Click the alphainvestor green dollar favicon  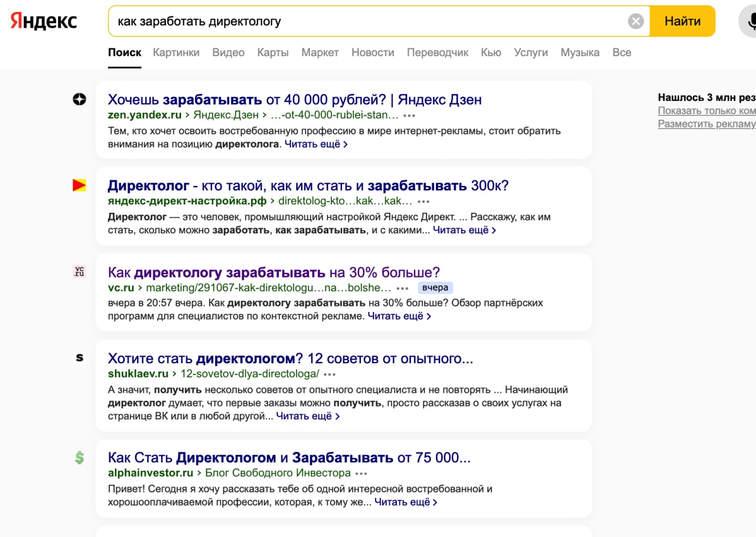79,457
